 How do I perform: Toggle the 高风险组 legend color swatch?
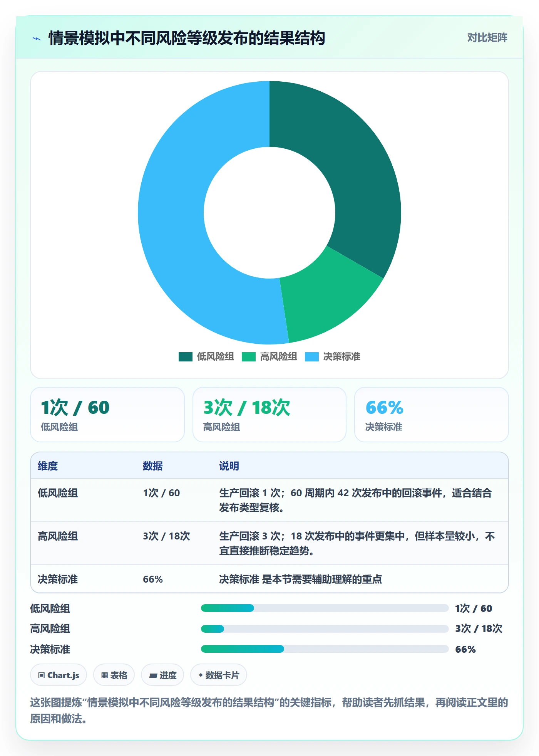click(248, 357)
